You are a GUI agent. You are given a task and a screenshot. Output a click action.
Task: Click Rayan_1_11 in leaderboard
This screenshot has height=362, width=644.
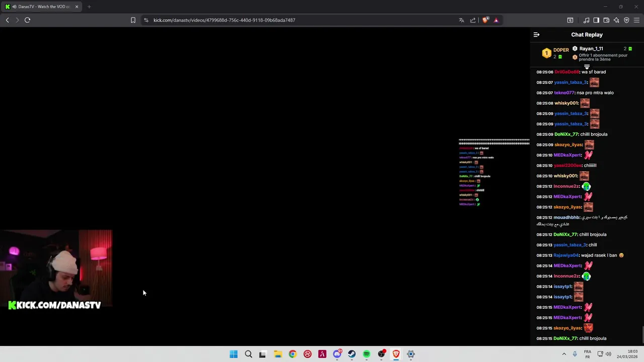591,49
